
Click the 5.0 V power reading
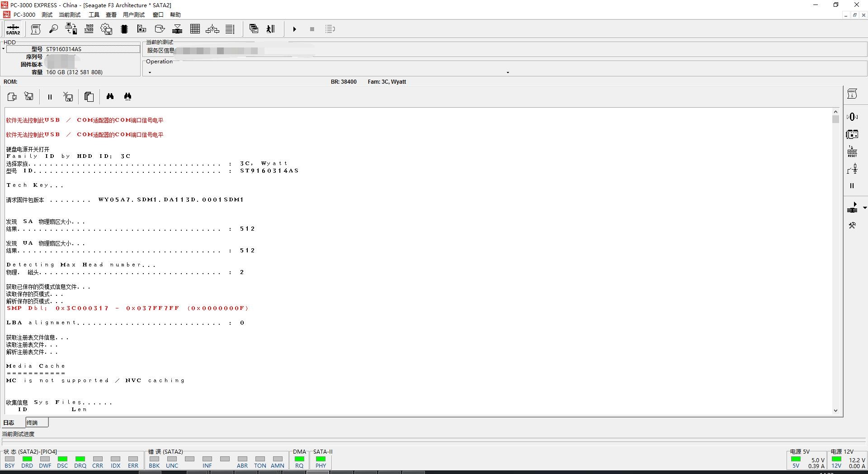(818, 460)
